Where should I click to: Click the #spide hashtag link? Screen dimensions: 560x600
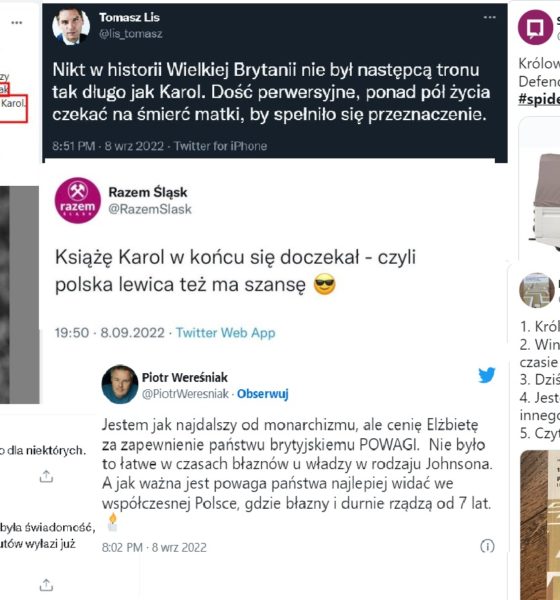click(539, 99)
